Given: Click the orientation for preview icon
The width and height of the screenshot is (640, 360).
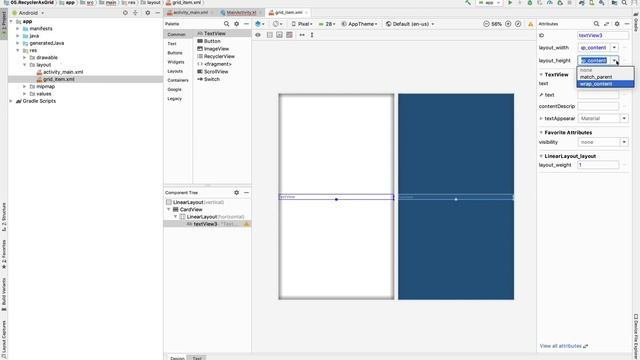Looking at the screenshot, I should click(277, 24).
